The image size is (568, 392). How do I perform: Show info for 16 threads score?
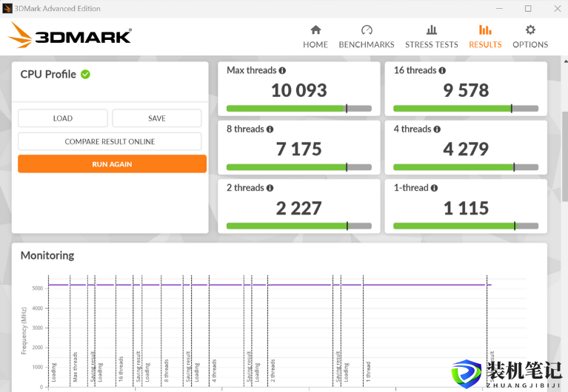(442, 70)
